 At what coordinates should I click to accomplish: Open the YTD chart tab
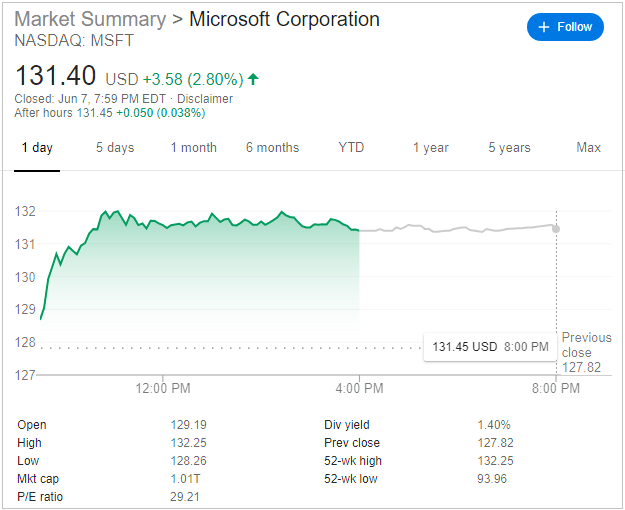[351, 148]
